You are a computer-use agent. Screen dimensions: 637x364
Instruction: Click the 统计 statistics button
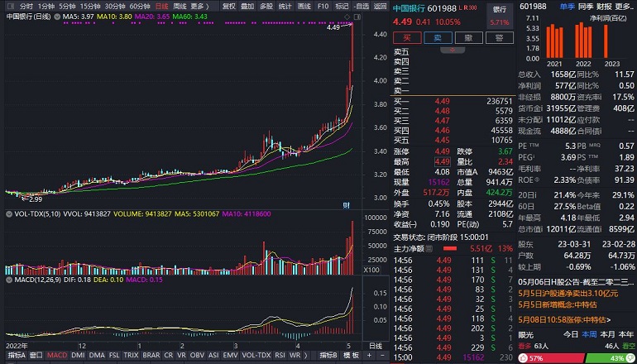[285, 6]
